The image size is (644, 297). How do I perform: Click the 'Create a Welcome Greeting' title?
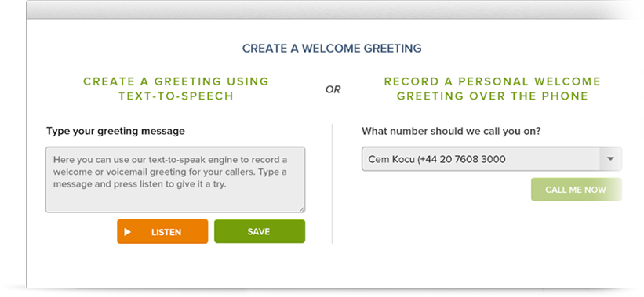(332, 49)
